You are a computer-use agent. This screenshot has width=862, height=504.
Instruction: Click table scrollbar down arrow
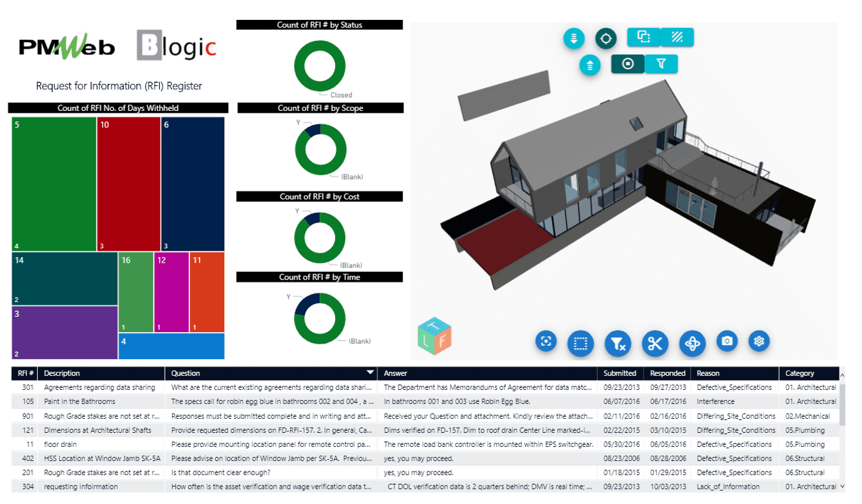843,487
